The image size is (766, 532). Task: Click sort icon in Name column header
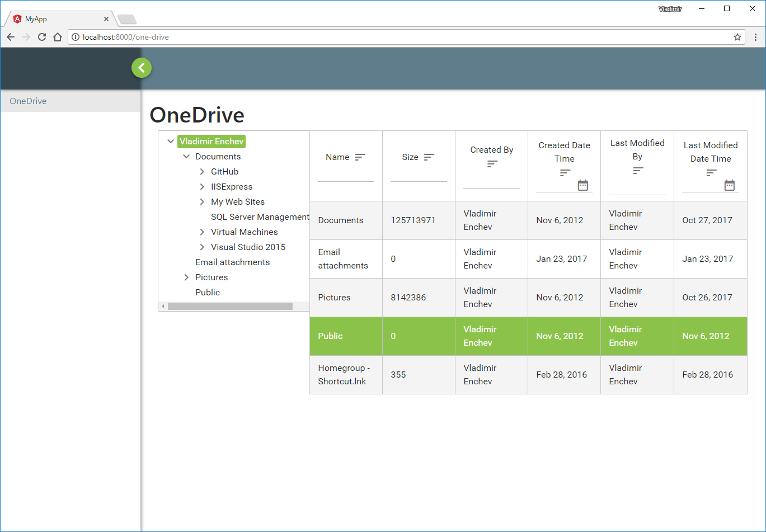click(x=360, y=158)
